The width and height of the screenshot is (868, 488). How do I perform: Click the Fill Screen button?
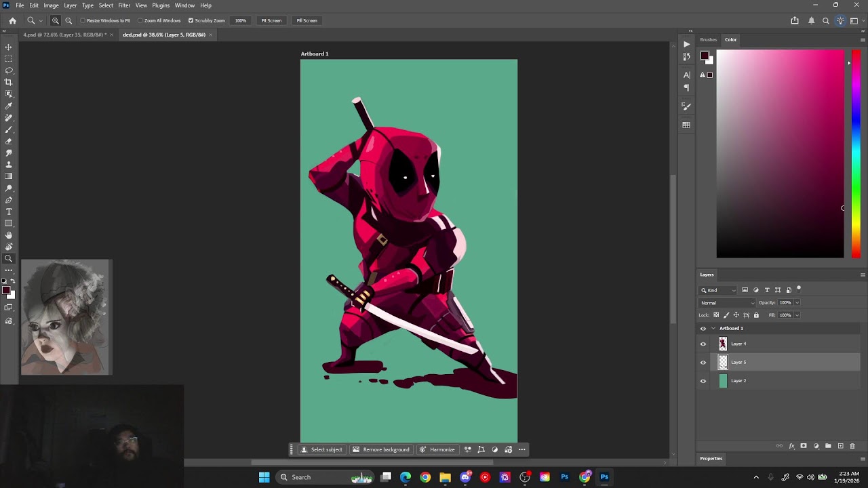(307, 20)
